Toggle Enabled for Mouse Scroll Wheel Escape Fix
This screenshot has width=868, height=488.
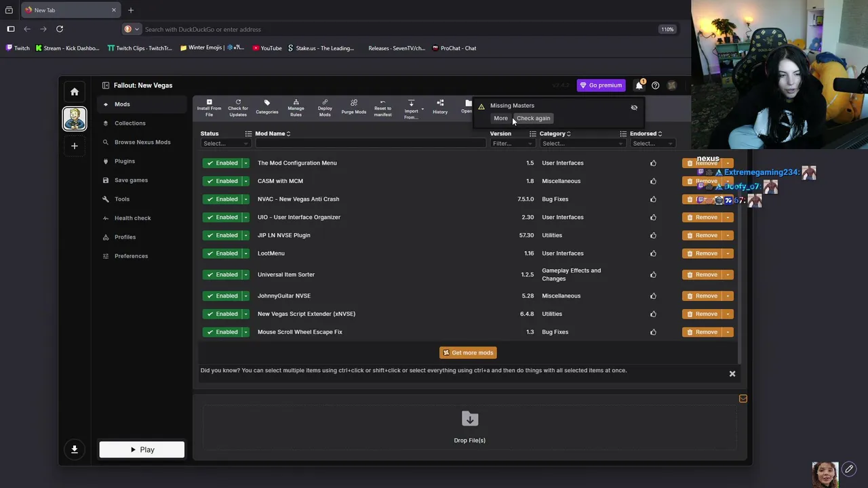click(222, 332)
